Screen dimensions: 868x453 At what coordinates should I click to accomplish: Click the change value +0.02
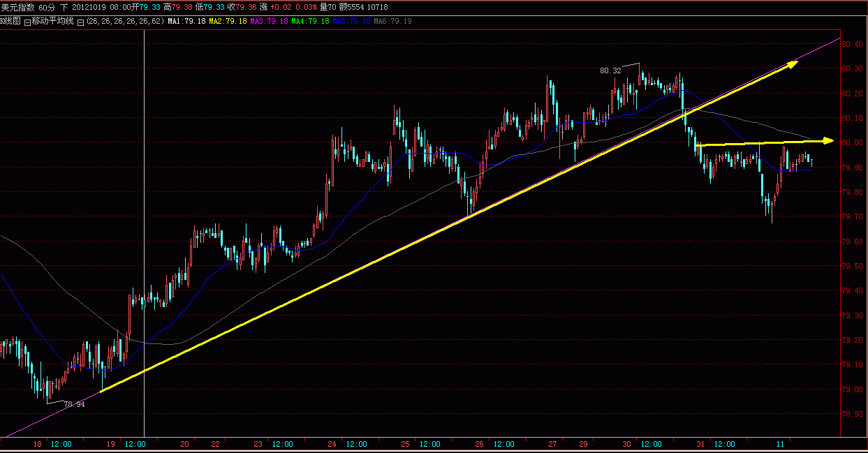pos(281,7)
